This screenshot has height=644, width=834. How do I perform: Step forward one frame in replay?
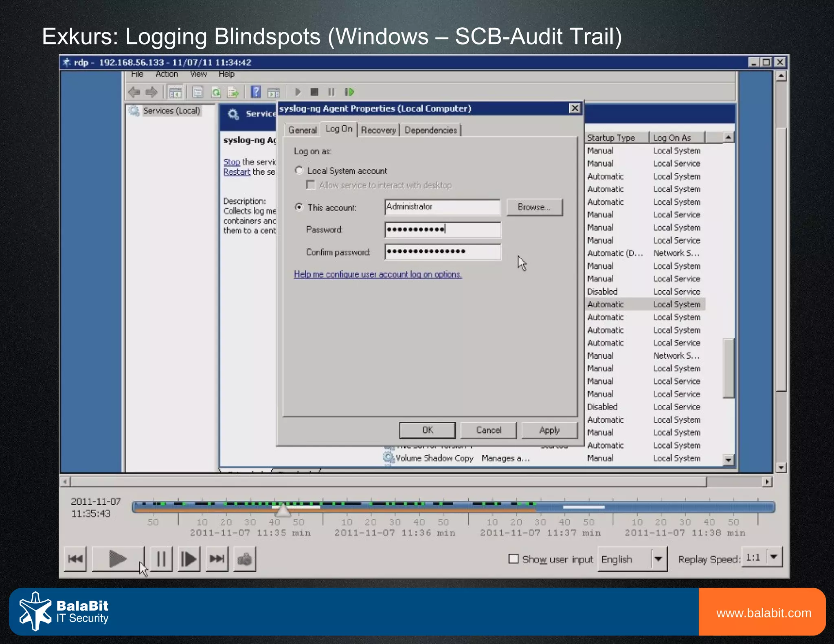pyautogui.click(x=189, y=559)
